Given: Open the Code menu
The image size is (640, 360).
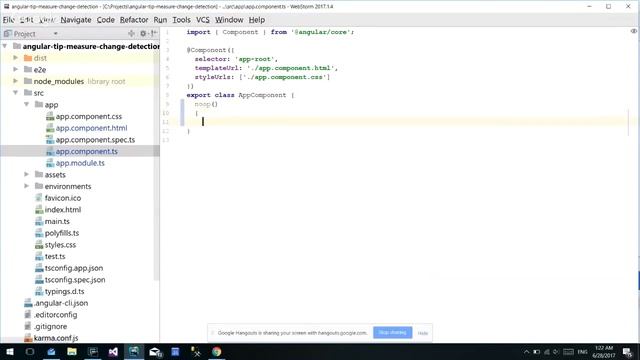Looking at the screenshot, I should tap(105, 20).
